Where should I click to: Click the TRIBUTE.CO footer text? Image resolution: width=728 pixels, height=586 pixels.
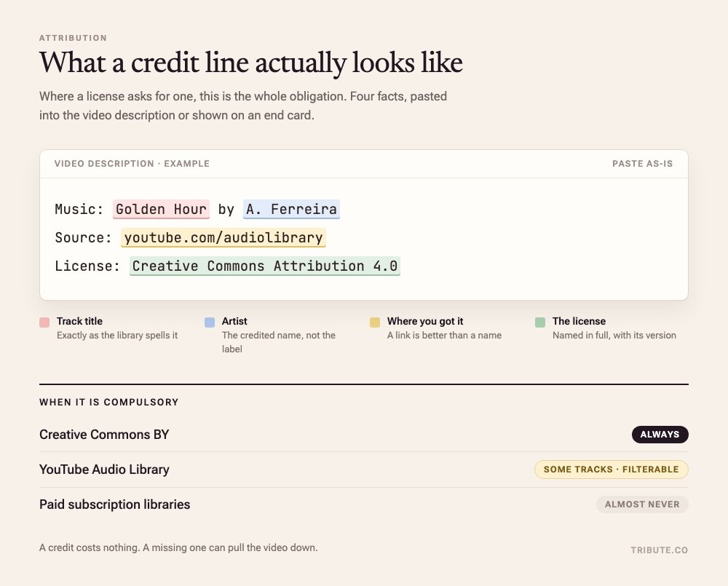point(660,550)
